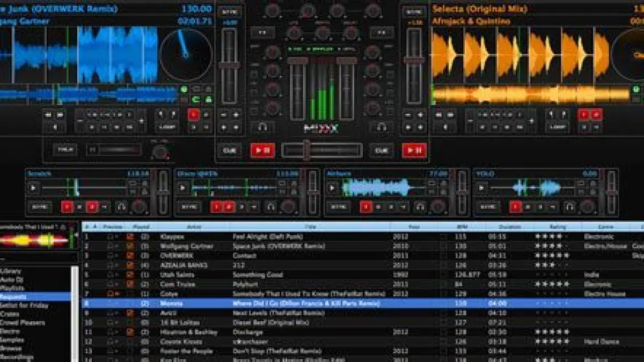644x362 pixels.
Task: Play the Scratch sampler
Action: point(34,188)
